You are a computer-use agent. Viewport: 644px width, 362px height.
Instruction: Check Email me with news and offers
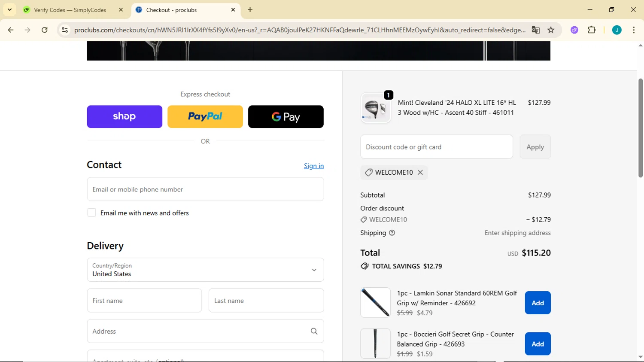point(91,213)
